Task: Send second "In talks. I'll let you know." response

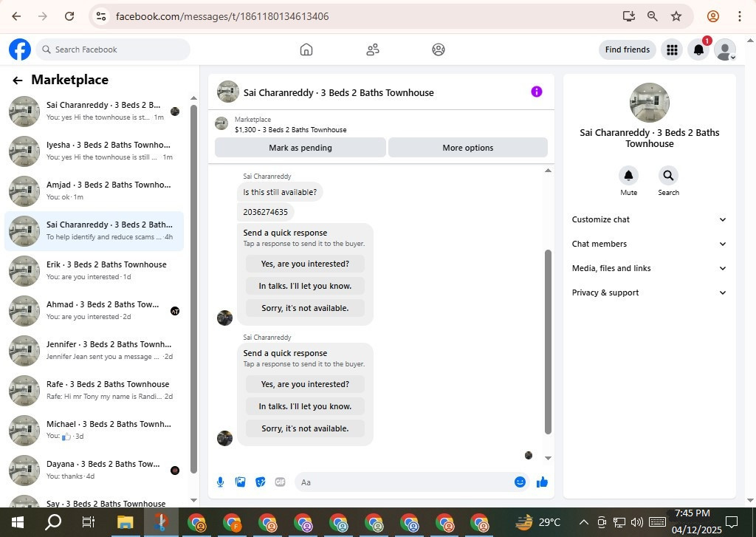Action: (305, 407)
